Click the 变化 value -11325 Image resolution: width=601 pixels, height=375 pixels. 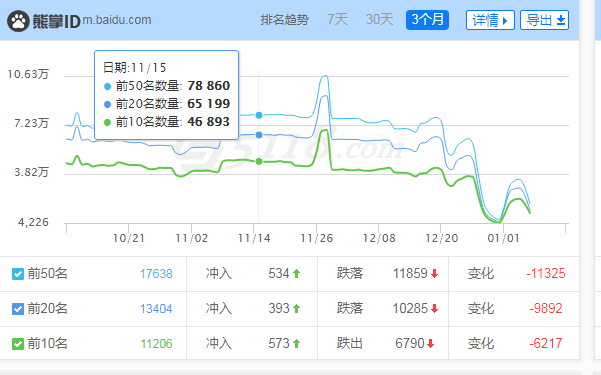pos(546,273)
